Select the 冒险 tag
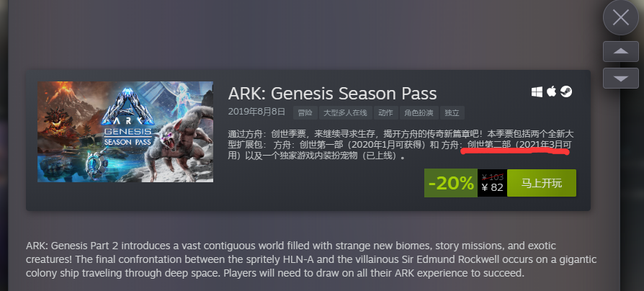The width and height of the screenshot is (644, 291). (x=305, y=113)
